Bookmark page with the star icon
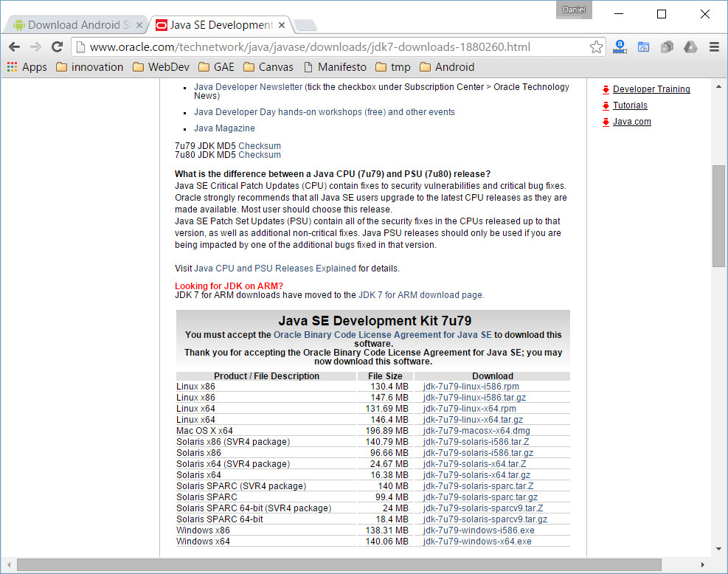The width and height of the screenshot is (728, 574). pyautogui.click(x=596, y=47)
